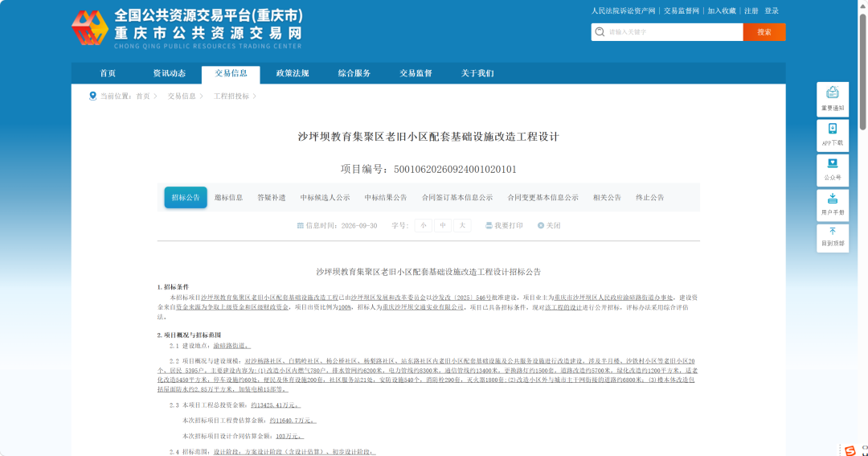Click the 加入收藏 link
This screenshot has width=868, height=456.
point(722,11)
